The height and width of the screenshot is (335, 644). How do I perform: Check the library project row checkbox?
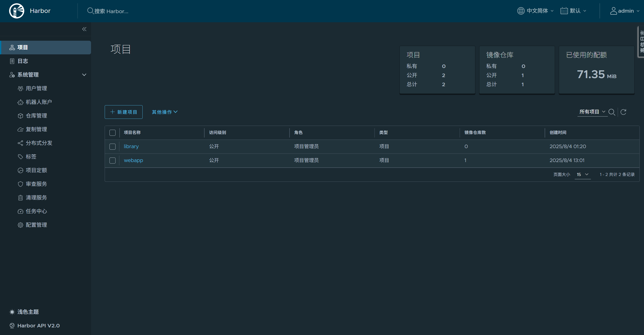coord(113,147)
